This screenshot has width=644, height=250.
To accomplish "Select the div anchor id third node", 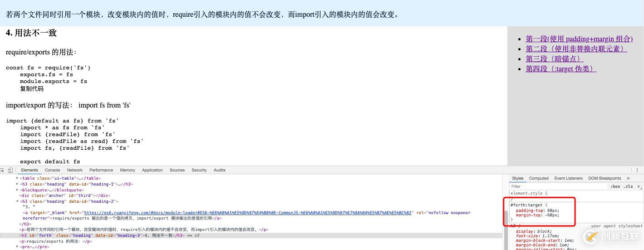I will [64, 196].
